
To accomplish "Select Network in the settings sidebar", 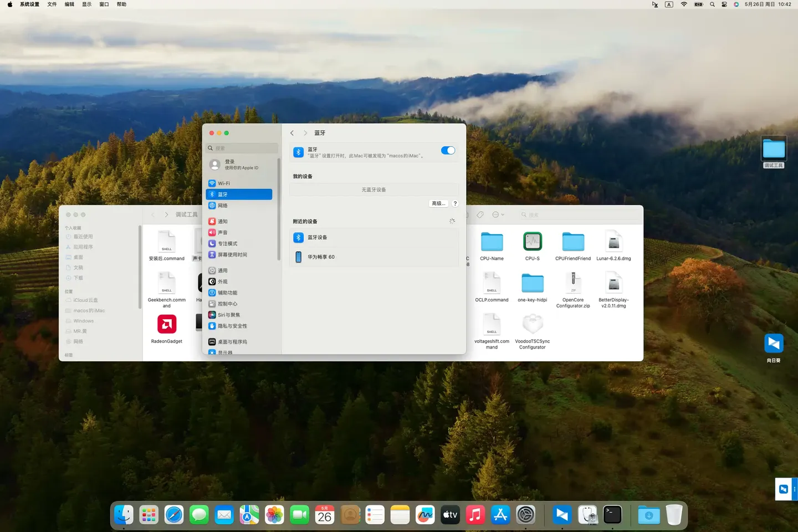I will pos(223,206).
